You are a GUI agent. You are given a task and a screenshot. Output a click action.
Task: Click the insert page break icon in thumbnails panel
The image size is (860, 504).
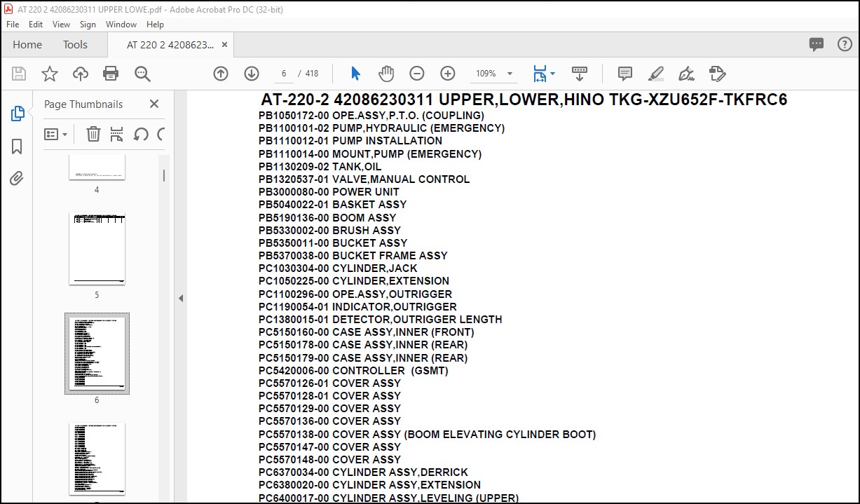pyautogui.click(x=117, y=134)
